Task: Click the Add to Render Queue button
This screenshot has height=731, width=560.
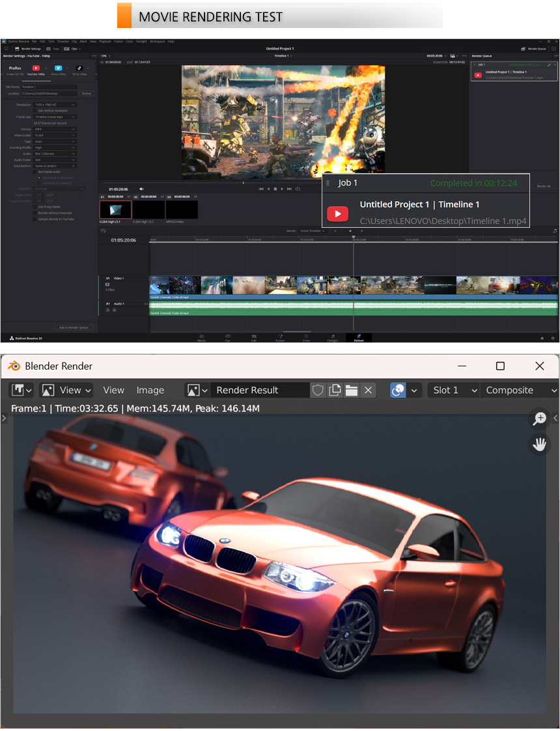Action: point(74,327)
